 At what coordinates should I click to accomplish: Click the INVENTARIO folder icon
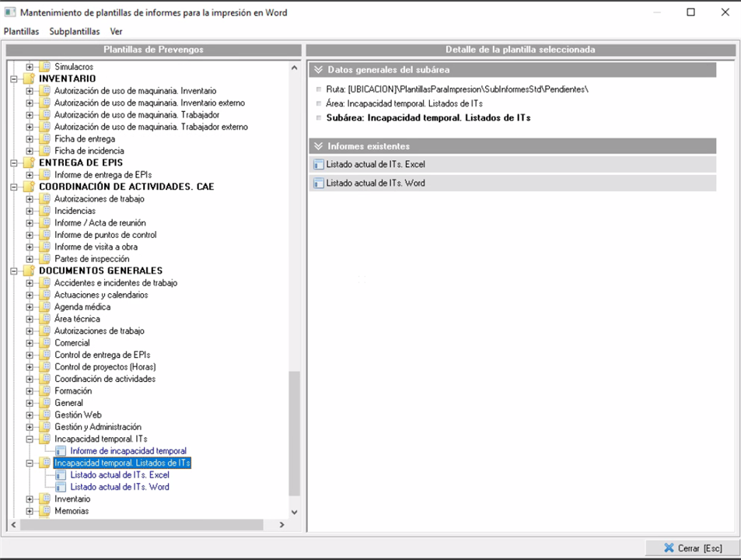click(29, 79)
